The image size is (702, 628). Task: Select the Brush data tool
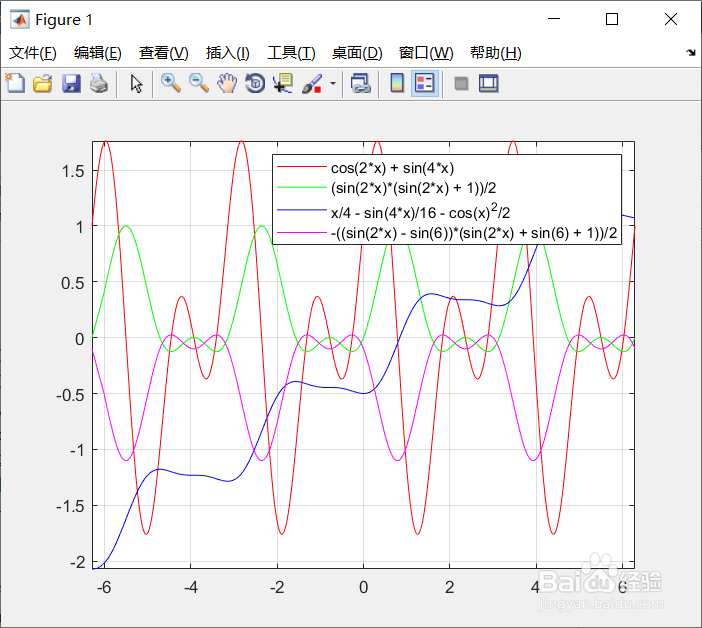[312, 84]
